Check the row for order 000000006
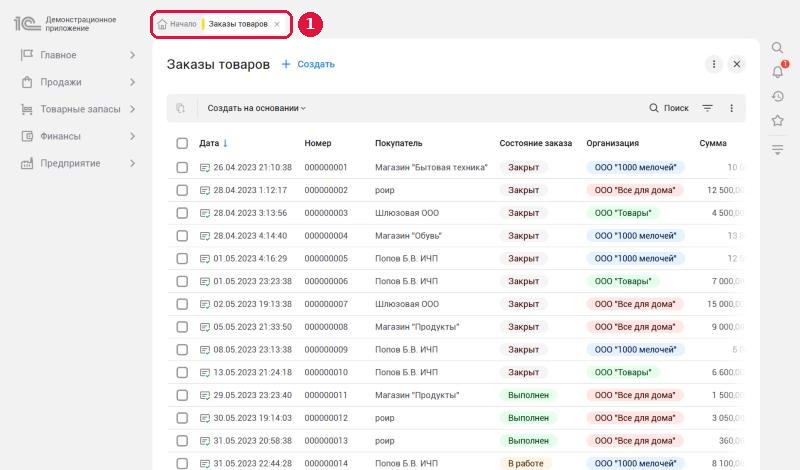This screenshot has height=470, width=800. coord(182,281)
